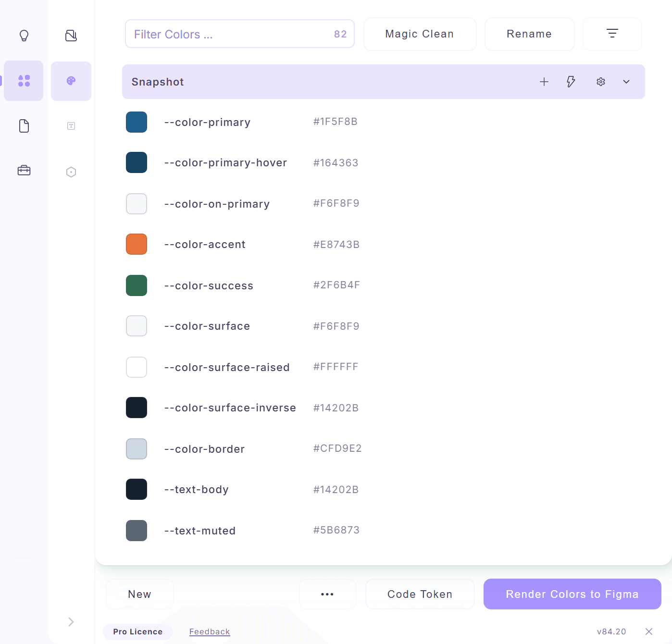Collapse the Snapshot group chevron
672x644 pixels.
click(x=626, y=82)
